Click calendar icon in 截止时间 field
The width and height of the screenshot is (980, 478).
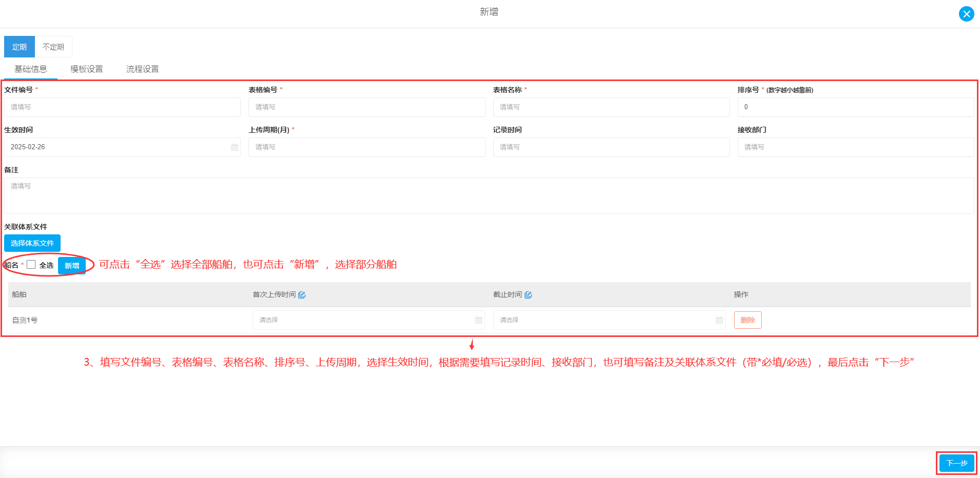pos(719,320)
